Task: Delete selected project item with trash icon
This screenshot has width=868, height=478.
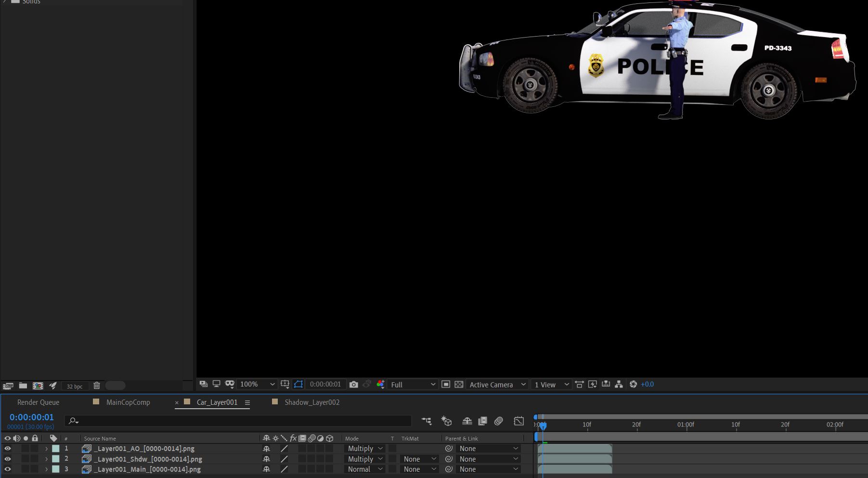Action: click(97, 386)
